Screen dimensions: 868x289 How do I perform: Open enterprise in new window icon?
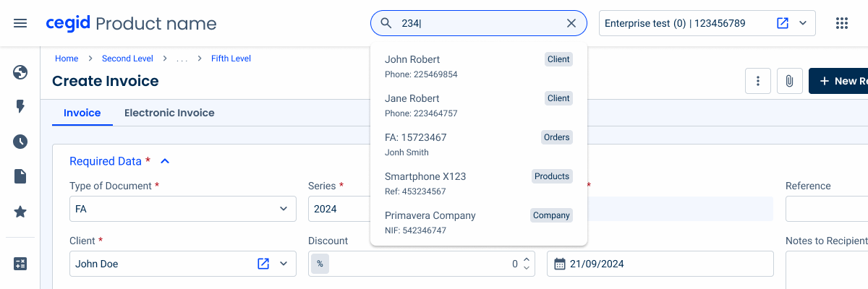click(x=782, y=23)
